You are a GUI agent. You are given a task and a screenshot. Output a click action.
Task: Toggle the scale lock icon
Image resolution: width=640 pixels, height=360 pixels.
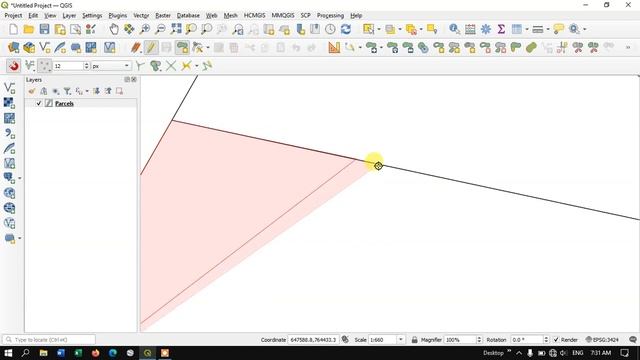tap(414, 340)
